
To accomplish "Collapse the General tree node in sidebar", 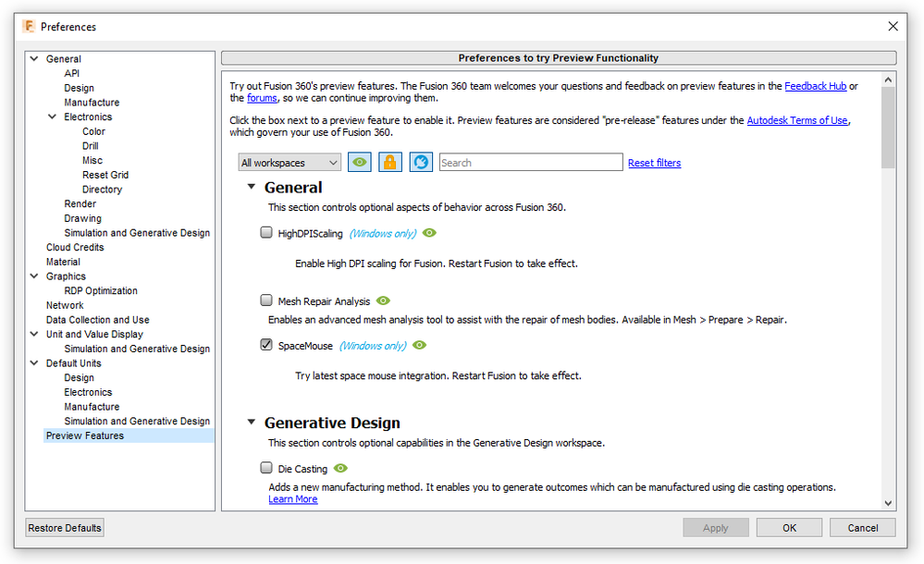I will pyautogui.click(x=34, y=58).
